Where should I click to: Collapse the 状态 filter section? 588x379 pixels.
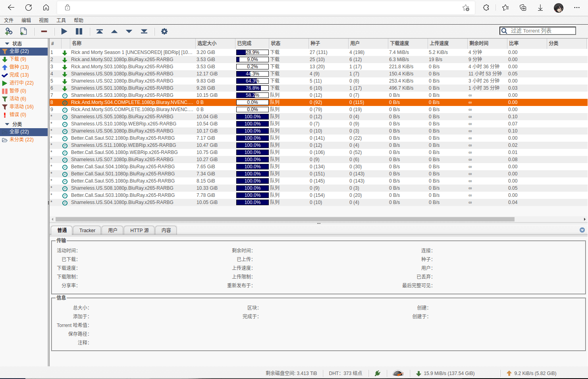pyautogui.click(x=7, y=44)
